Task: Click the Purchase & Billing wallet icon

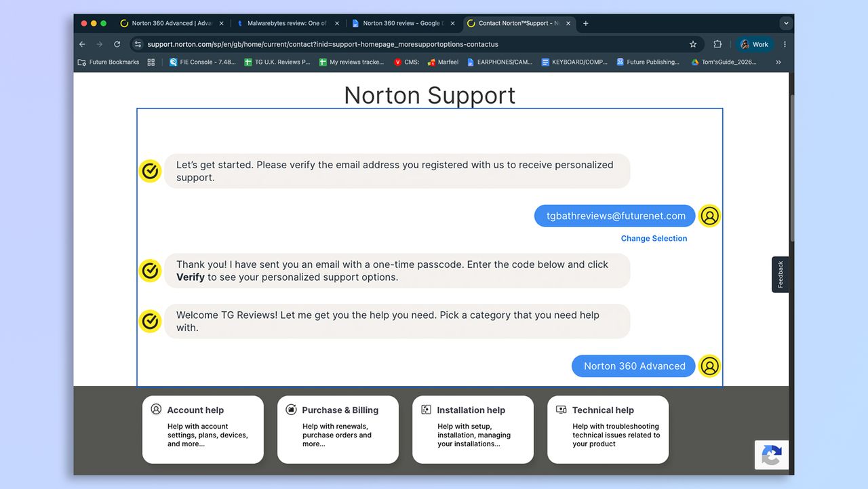Action: tap(291, 410)
